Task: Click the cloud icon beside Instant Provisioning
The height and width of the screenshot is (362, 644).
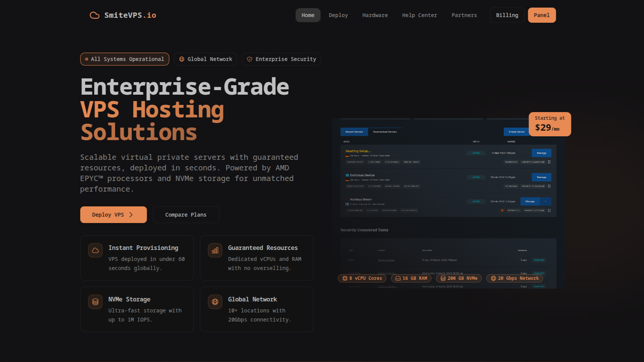Action: 95,250
